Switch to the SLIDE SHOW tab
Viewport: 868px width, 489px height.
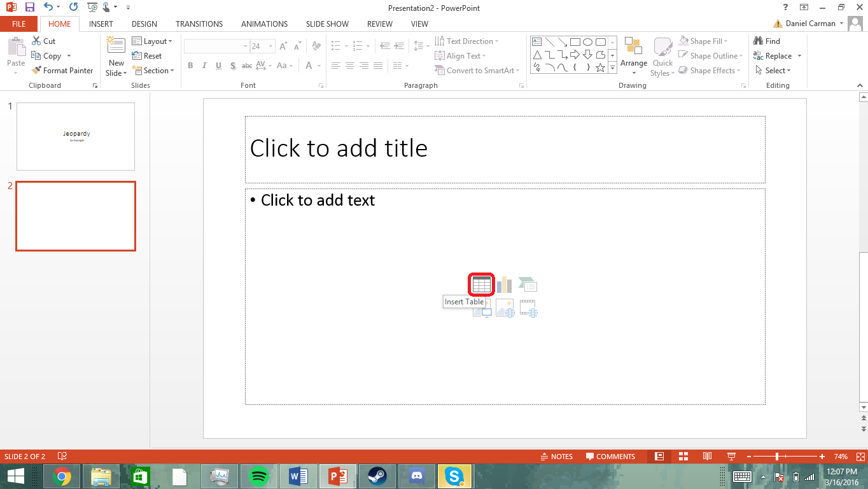tap(327, 24)
